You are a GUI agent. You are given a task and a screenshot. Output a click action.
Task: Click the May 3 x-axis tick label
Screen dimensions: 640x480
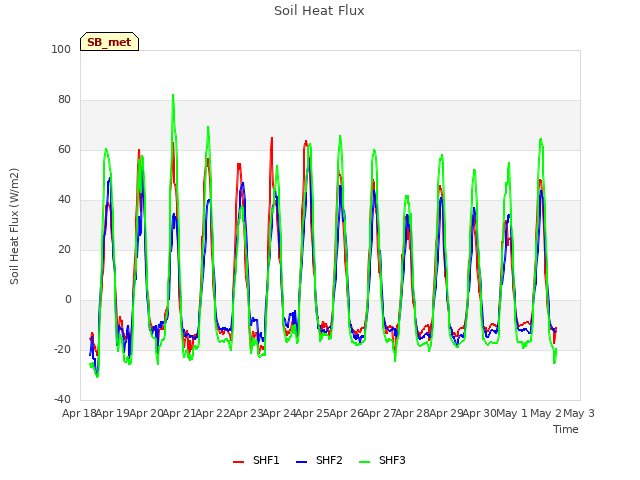pyautogui.click(x=579, y=413)
